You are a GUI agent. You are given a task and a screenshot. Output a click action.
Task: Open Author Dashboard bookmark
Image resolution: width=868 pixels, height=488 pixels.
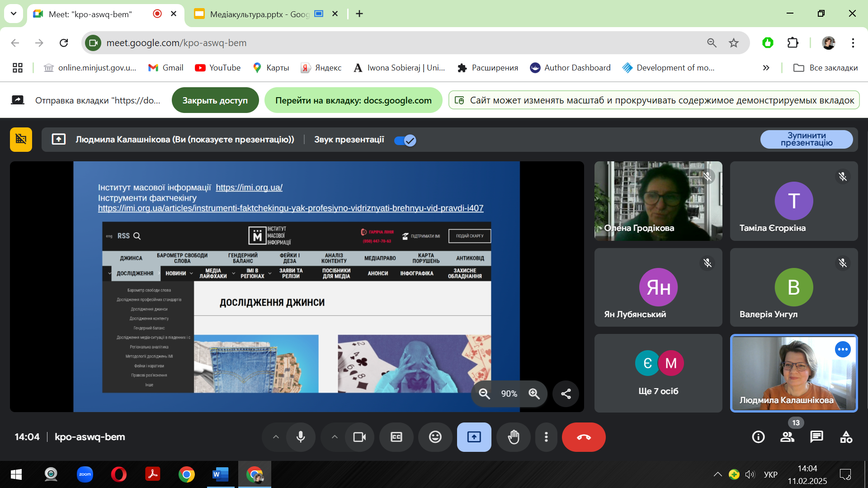point(571,68)
